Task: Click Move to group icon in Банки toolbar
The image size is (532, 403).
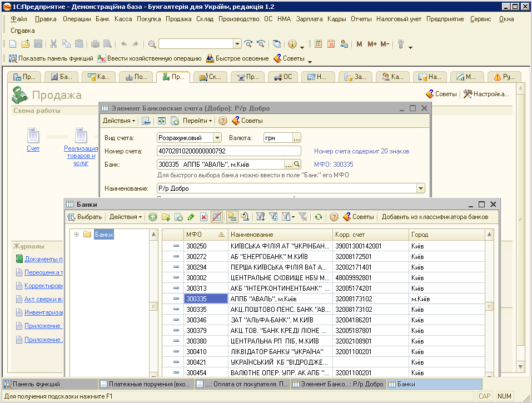Action: [245, 217]
